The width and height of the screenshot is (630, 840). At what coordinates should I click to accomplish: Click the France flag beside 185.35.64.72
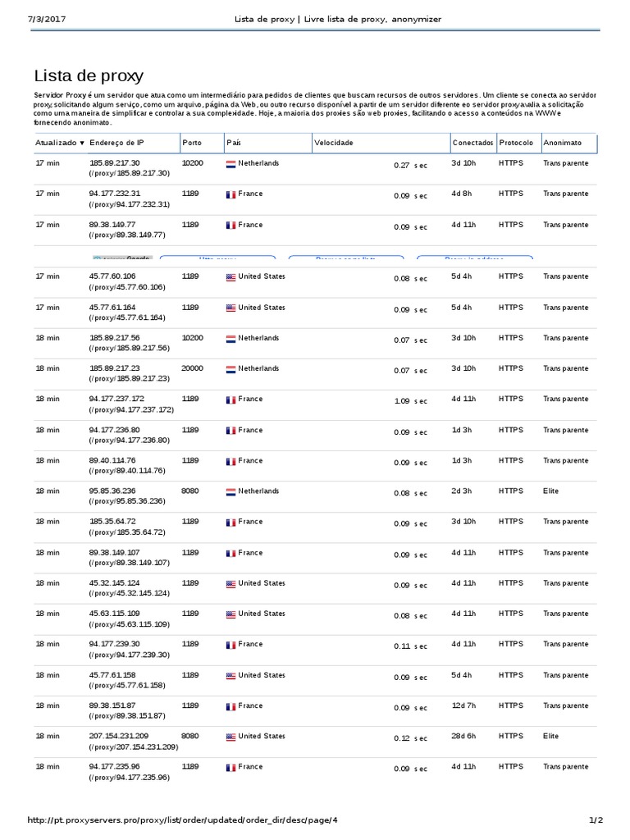coord(231,523)
